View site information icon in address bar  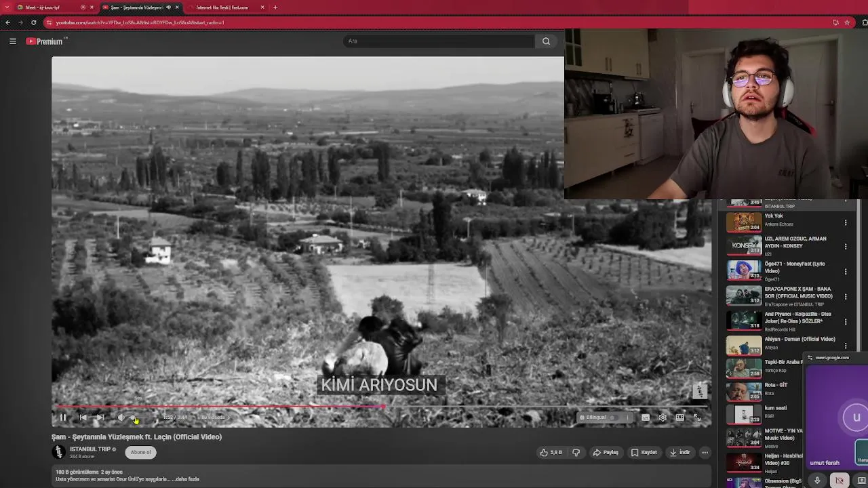pyautogui.click(x=49, y=22)
